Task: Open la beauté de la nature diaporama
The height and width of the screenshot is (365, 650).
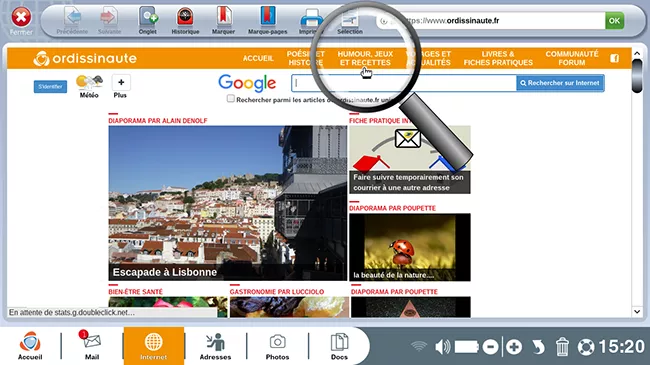Action: tap(410, 247)
